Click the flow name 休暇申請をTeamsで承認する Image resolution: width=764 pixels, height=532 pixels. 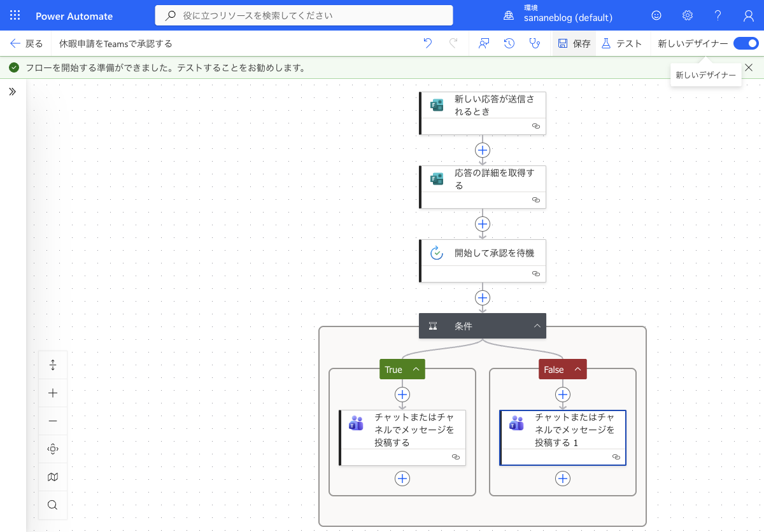[x=116, y=44]
